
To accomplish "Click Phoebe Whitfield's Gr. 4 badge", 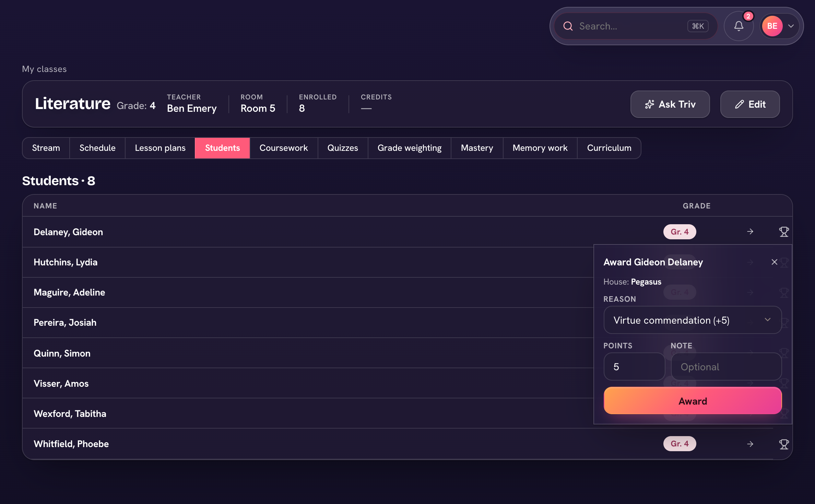I will (x=680, y=444).
